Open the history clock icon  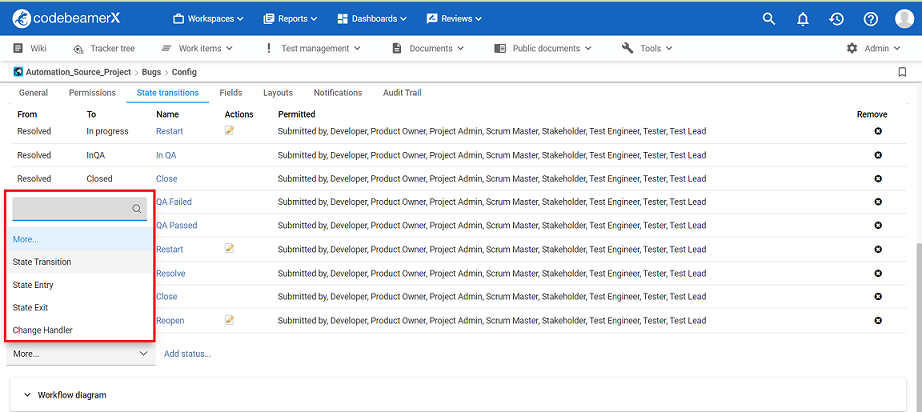(x=836, y=19)
